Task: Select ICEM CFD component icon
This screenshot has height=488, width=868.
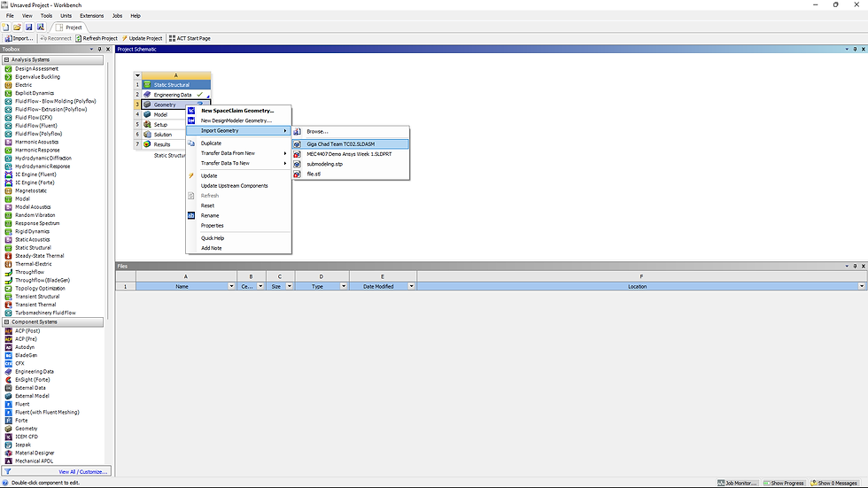Action: click(8, 437)
